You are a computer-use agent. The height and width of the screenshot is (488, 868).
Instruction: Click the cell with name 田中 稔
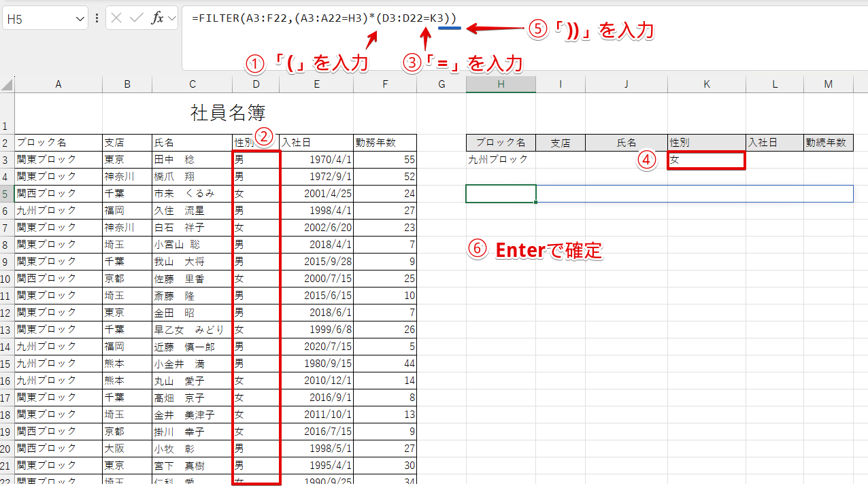click(x=193, y=160)
